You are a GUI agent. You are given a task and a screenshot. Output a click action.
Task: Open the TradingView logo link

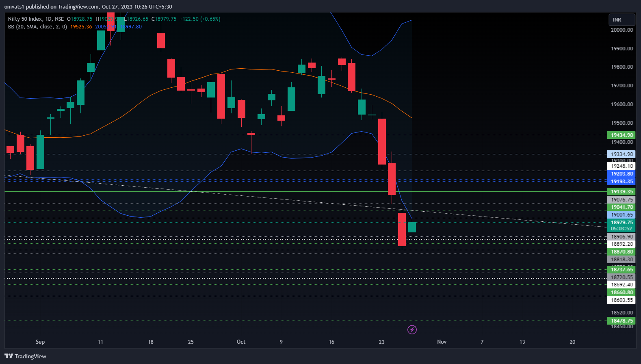click(x=26, y=356)
